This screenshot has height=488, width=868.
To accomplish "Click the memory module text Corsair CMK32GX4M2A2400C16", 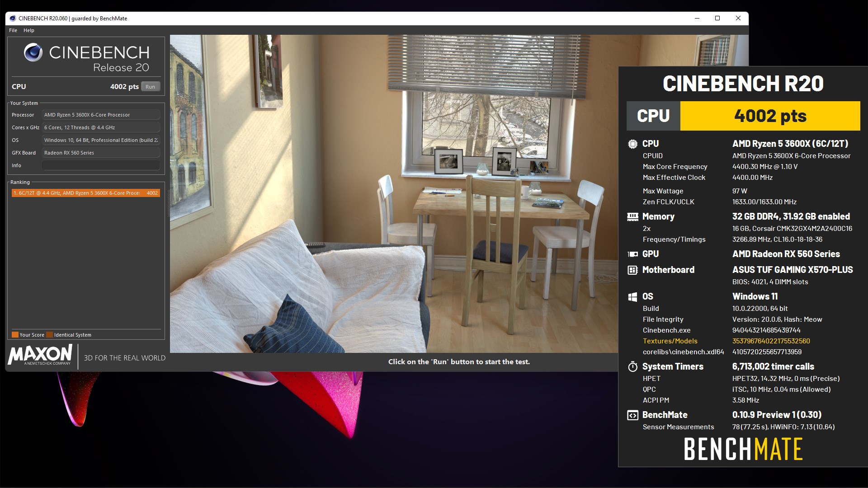I will [792, 229].
